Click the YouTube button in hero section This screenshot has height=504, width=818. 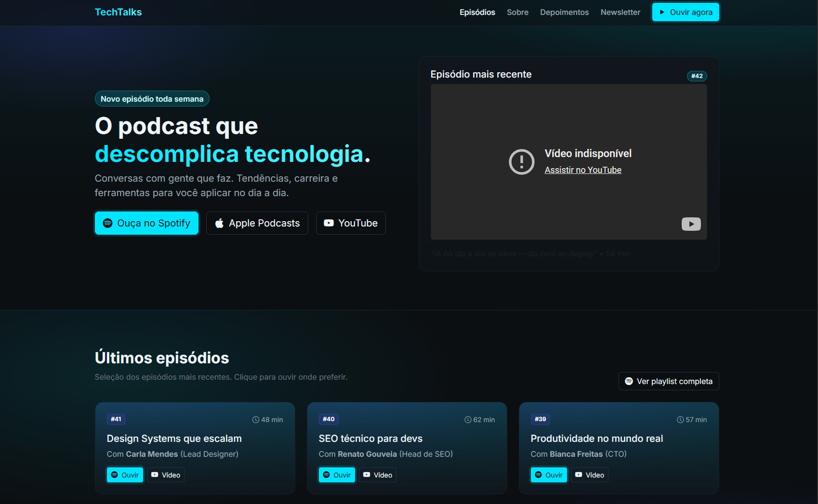pyautogui.click(x=350, y=223)
